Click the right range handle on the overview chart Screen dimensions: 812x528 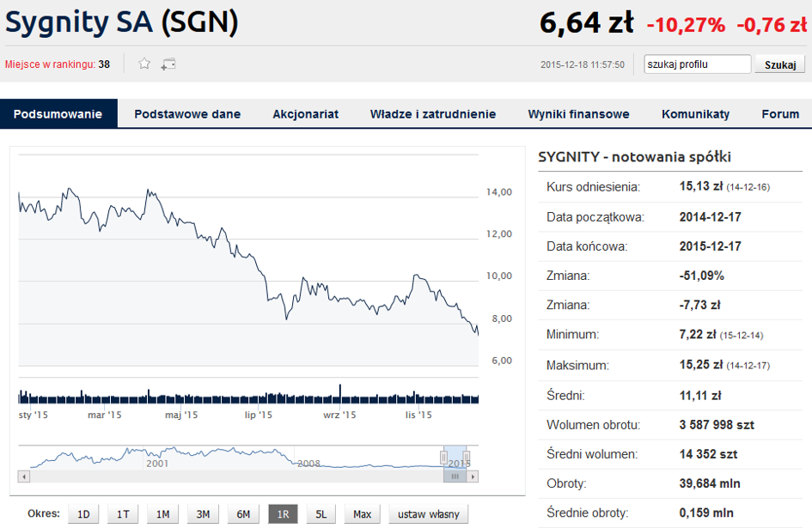pos(466,457)
